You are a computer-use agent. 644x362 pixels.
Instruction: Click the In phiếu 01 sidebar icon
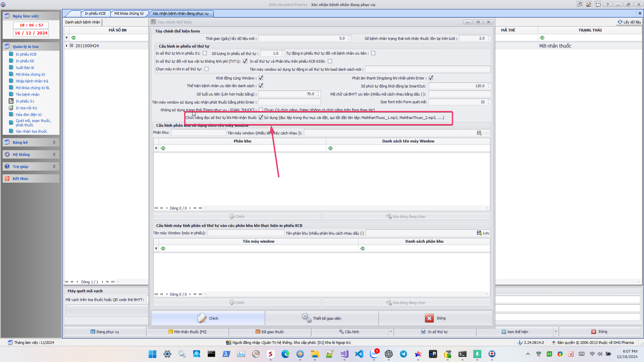pos(11,101)
